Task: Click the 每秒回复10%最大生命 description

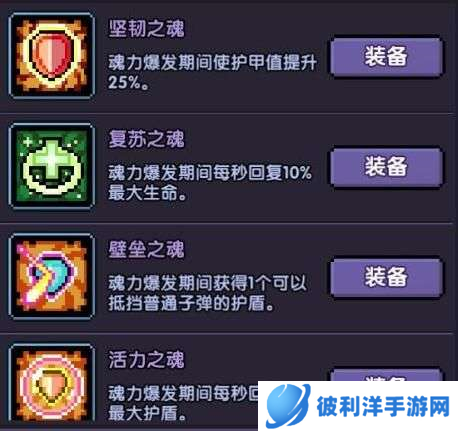Action: 210,182
